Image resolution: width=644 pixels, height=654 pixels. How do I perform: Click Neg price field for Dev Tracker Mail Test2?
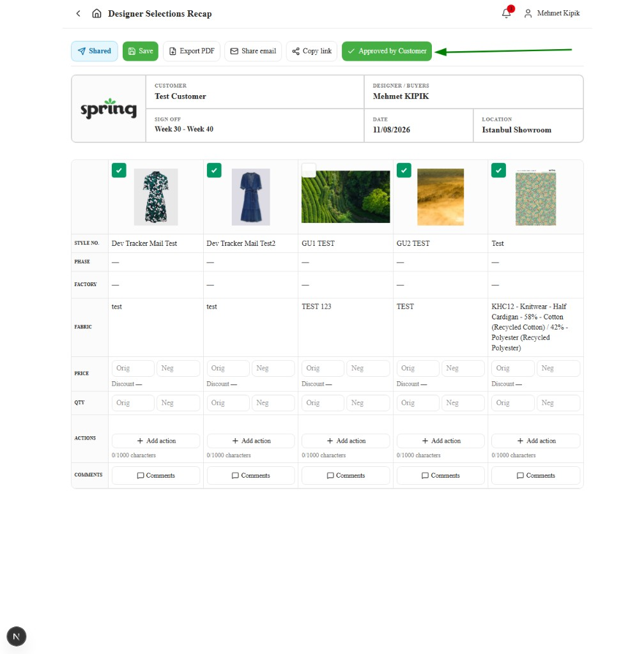[273, 369]
